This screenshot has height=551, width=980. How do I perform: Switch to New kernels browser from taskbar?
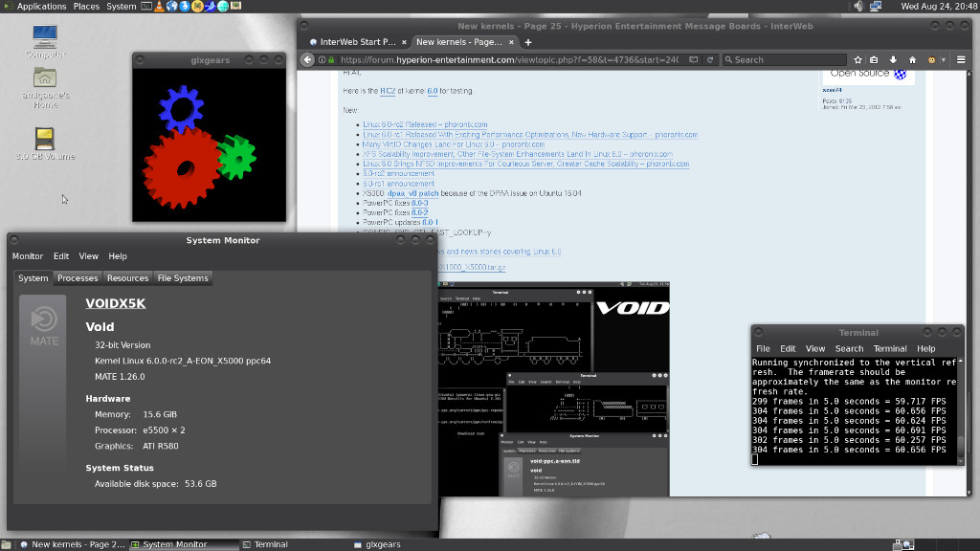(x=72, y=544)
